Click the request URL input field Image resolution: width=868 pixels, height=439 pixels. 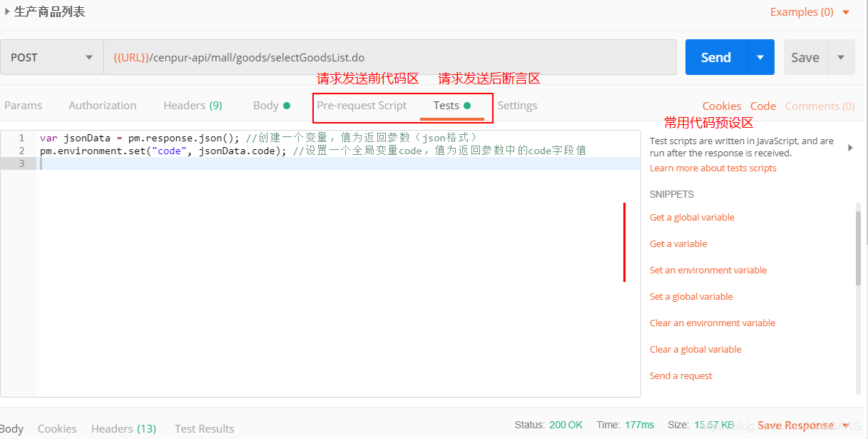pyautogui.click(x=390, y=57)
